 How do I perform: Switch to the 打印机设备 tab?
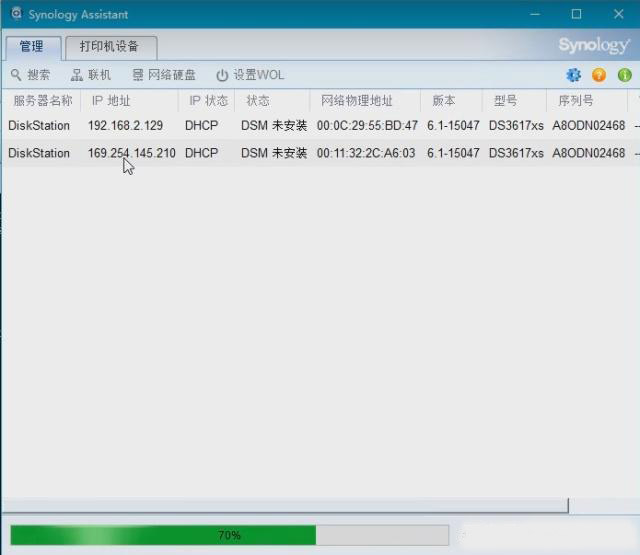click(111, 47)
